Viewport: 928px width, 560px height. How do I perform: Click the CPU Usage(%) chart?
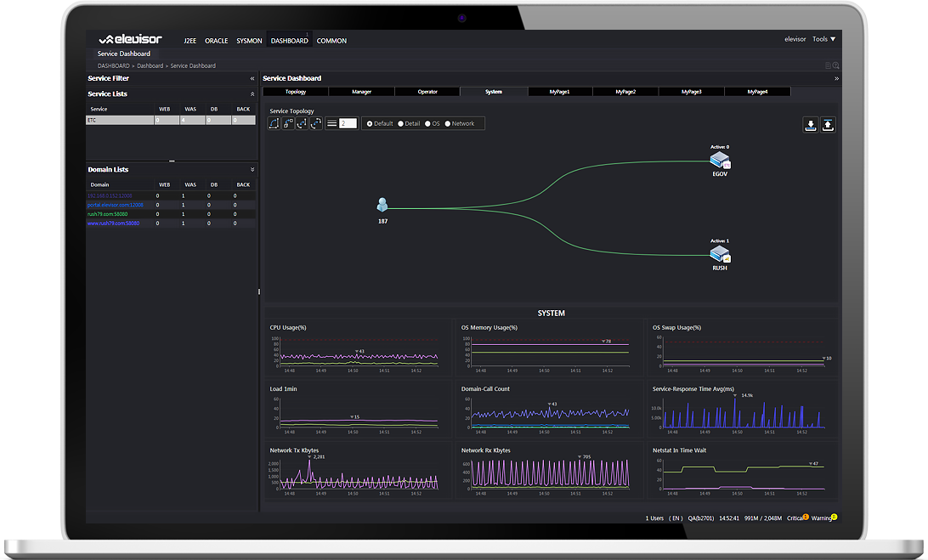(358, 348)
